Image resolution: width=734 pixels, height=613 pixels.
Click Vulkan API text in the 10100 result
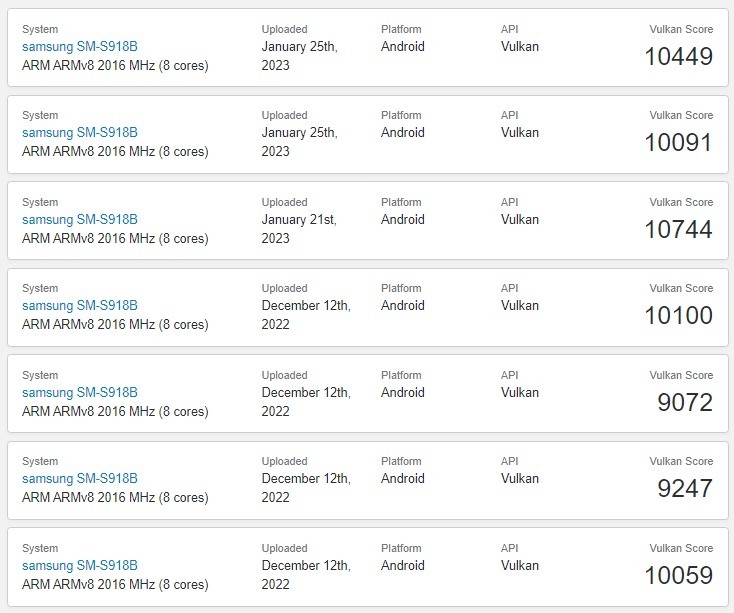coord(520,306)
